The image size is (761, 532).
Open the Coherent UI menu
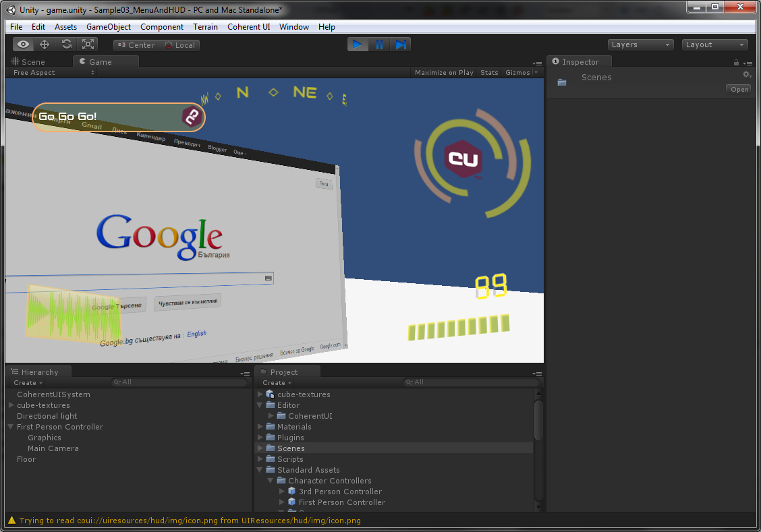point(248,27)
